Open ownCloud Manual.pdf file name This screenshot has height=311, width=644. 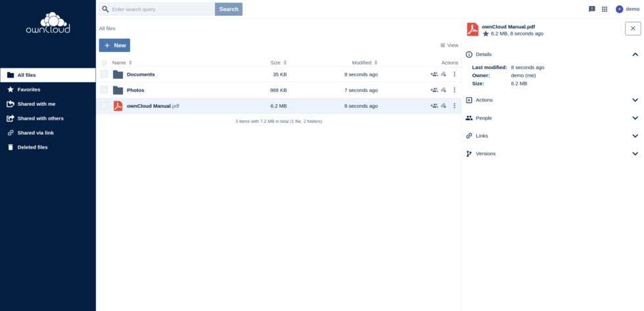[153, 106]
